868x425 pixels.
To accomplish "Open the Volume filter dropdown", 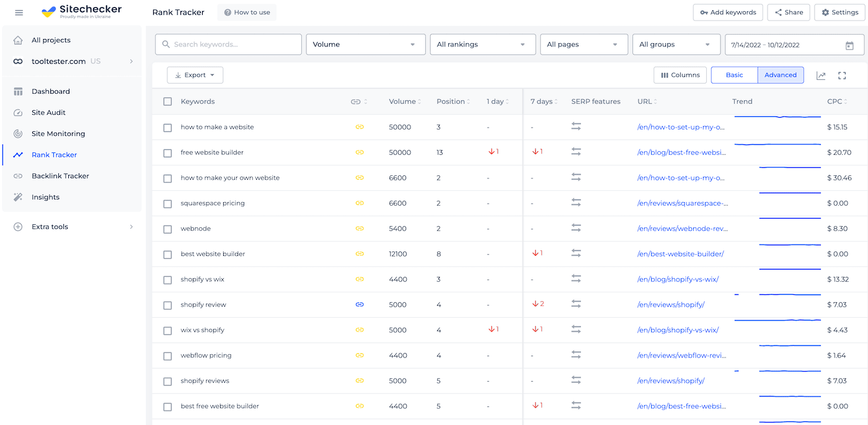I will pos(366,45).
